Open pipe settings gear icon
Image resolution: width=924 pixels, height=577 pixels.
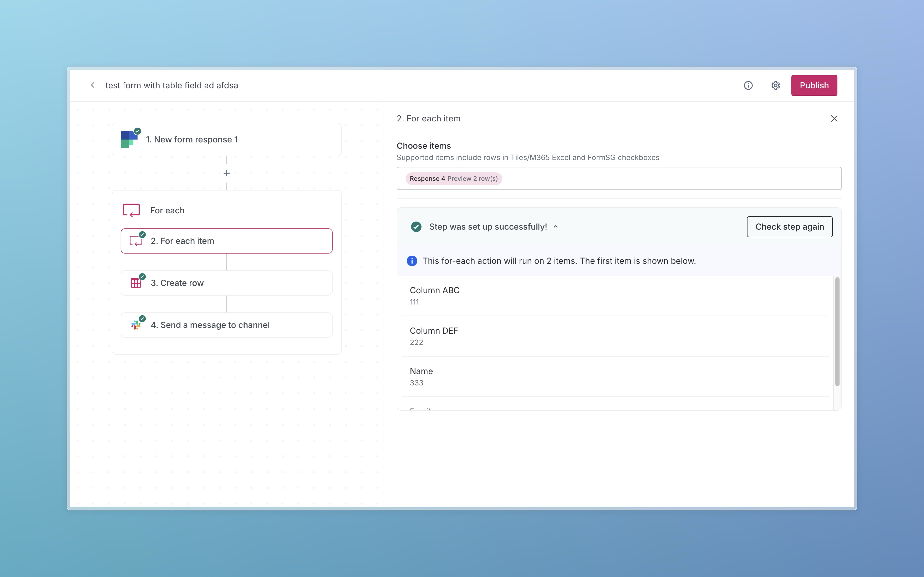(775, 85)
